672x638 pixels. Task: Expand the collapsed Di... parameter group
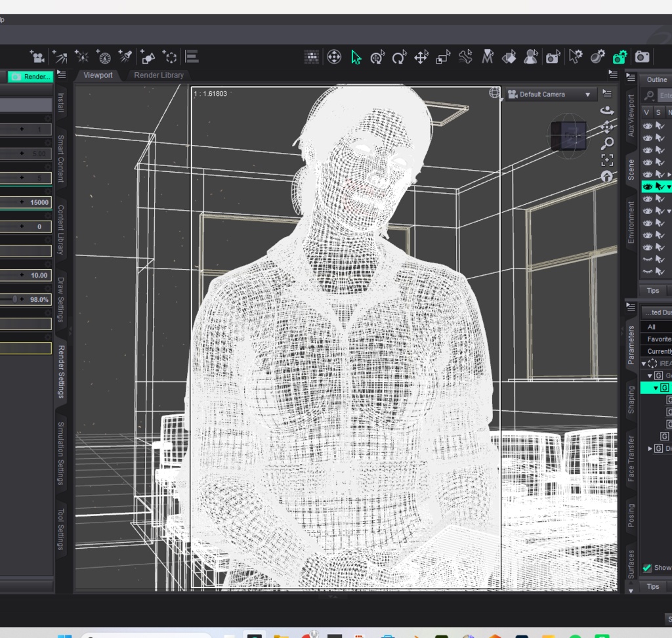pos(650,448)
